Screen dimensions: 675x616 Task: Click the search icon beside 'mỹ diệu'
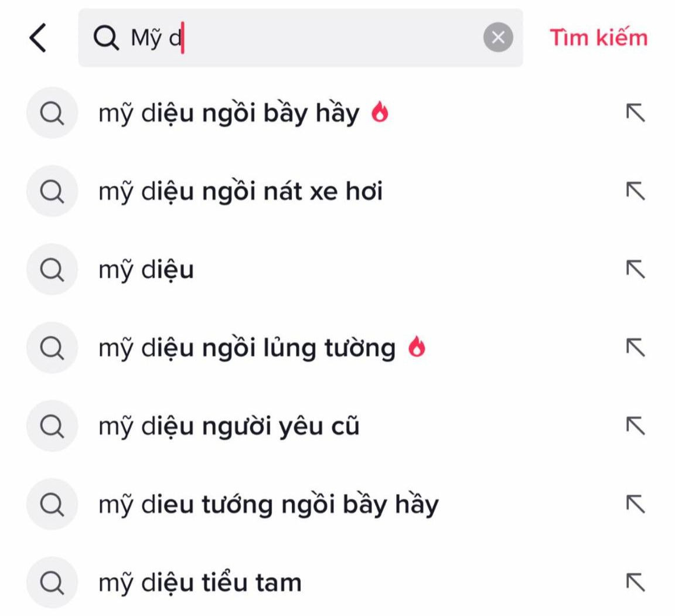click(52, 269)
